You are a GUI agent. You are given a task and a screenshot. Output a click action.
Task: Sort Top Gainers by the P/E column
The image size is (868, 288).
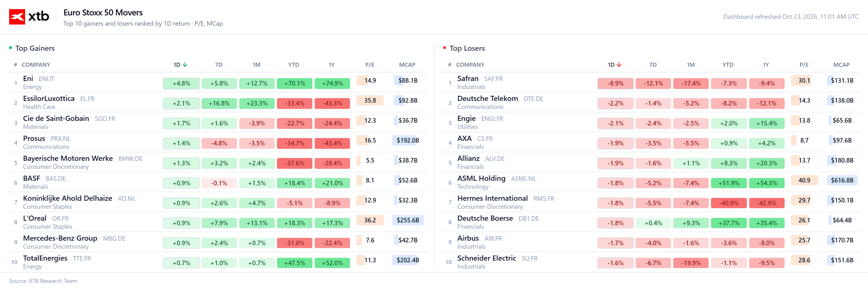[x=370, y=65]
